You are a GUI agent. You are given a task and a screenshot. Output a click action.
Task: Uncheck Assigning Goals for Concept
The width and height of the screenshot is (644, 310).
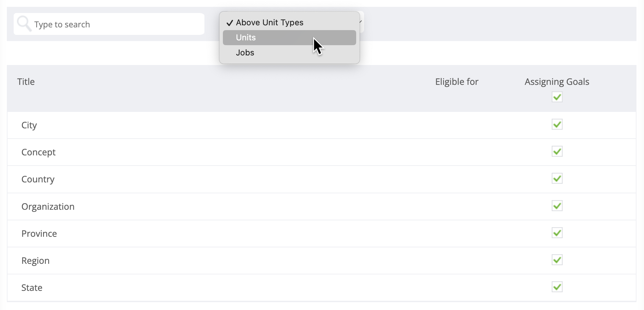click(557, 151)
